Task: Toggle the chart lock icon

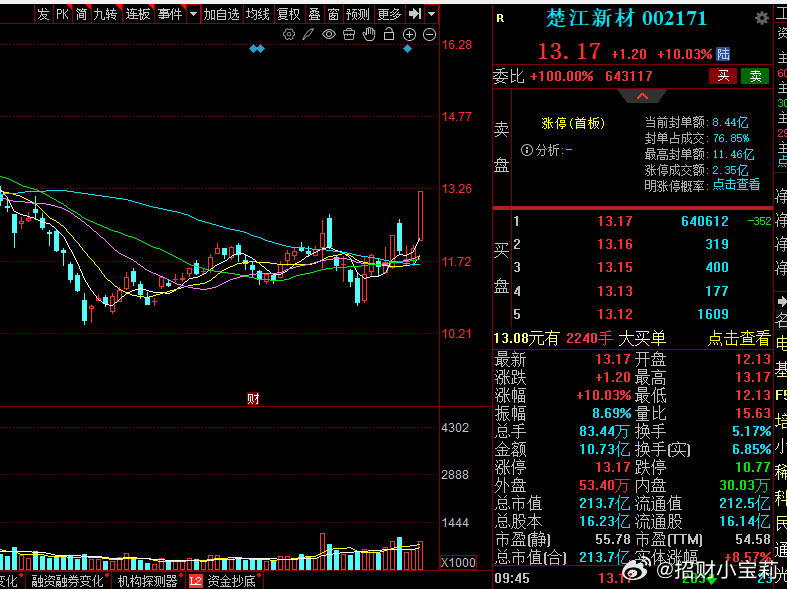Action: click(389, 34)
